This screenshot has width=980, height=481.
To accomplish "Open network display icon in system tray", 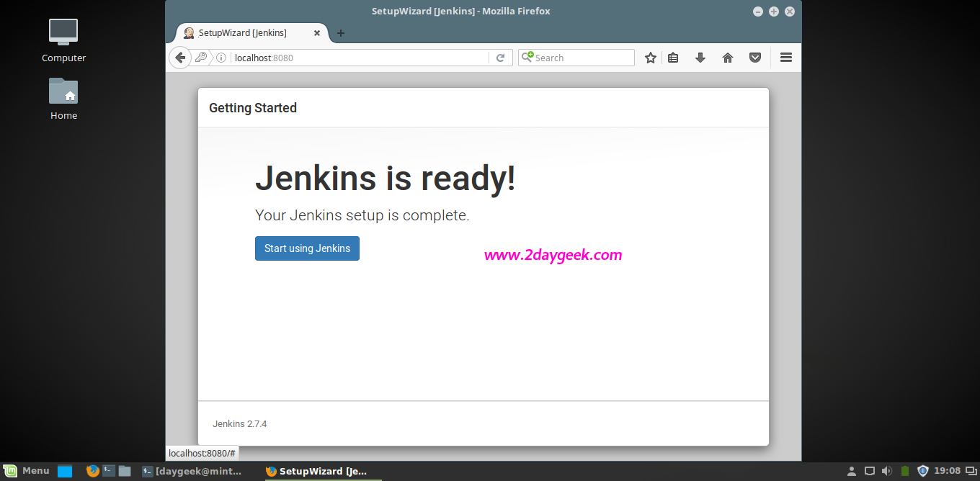I will click(x=869, y=471).
